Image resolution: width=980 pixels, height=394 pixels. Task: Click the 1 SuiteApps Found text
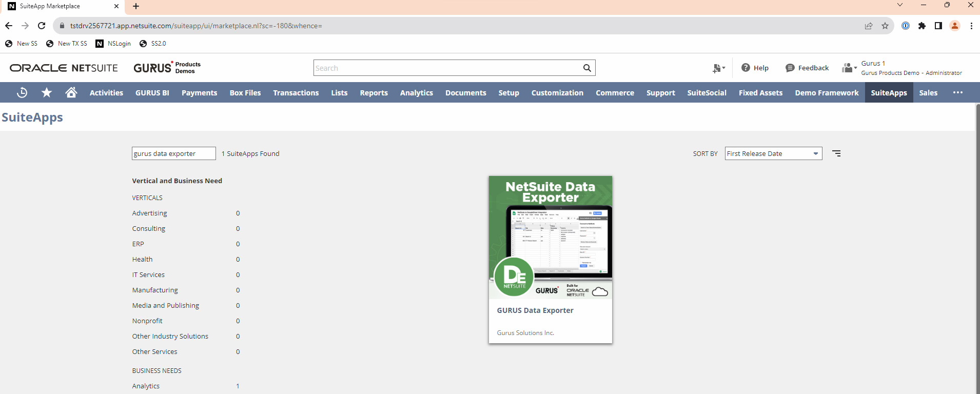(x=250, y=153)
